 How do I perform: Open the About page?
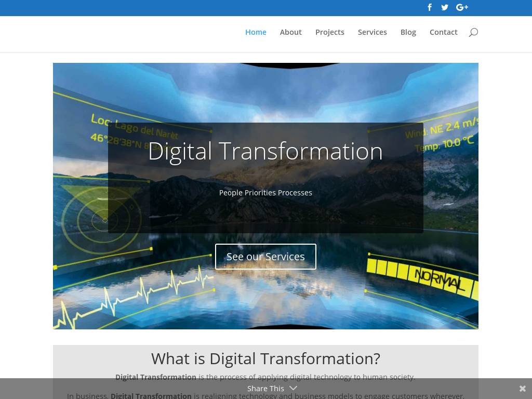290,32
